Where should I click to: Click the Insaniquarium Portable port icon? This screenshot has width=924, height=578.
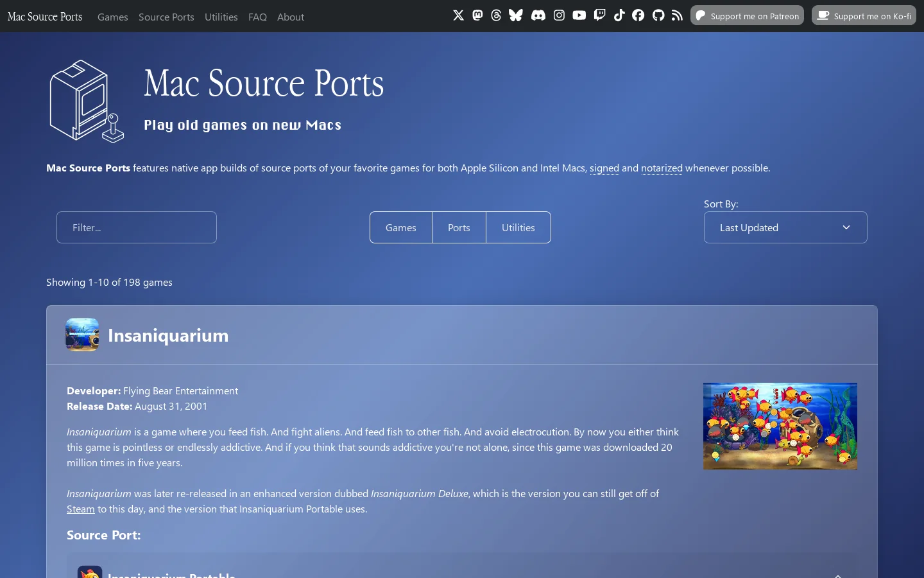coord(90,572)
